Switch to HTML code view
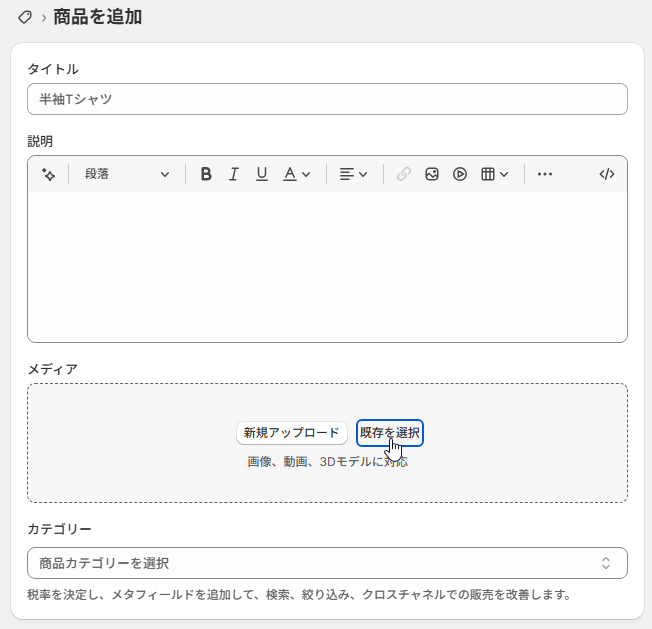Screen dimensions: 652x629 (607, 174)
